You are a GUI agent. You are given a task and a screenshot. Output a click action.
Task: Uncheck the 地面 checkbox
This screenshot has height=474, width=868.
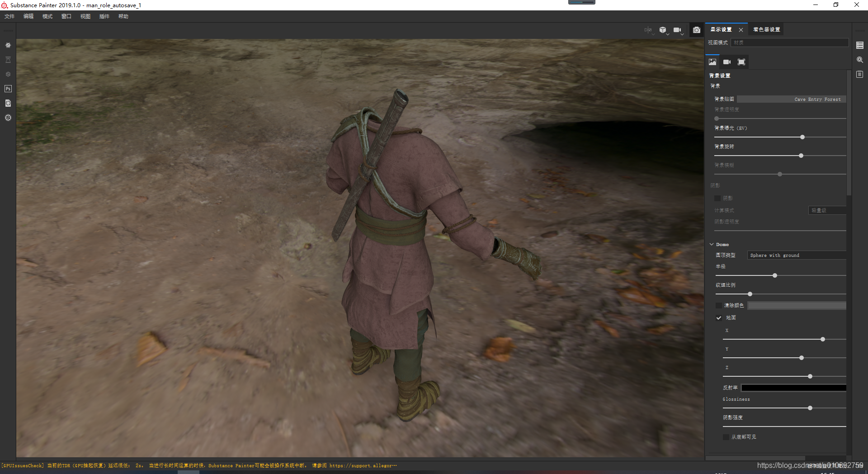click(x=719, y=318)
